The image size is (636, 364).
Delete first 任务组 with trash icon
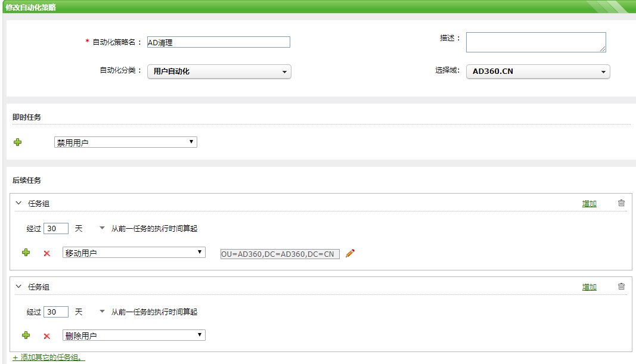pos(621,203)
